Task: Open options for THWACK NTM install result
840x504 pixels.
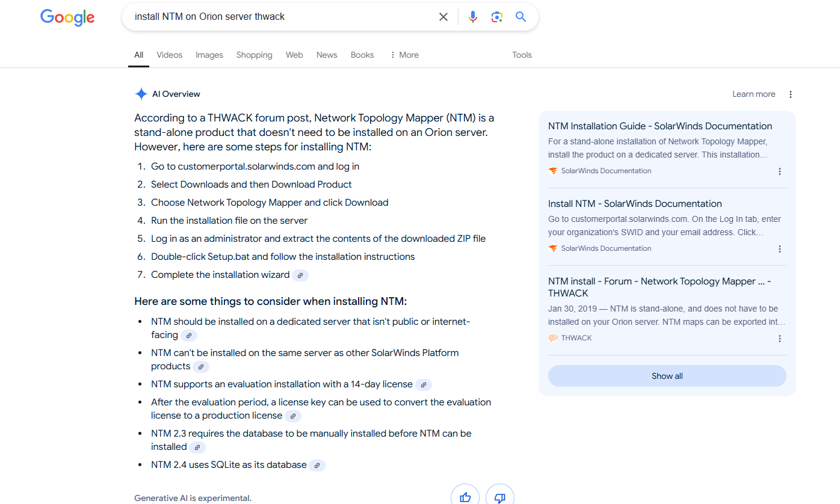Action: [780, 339]
